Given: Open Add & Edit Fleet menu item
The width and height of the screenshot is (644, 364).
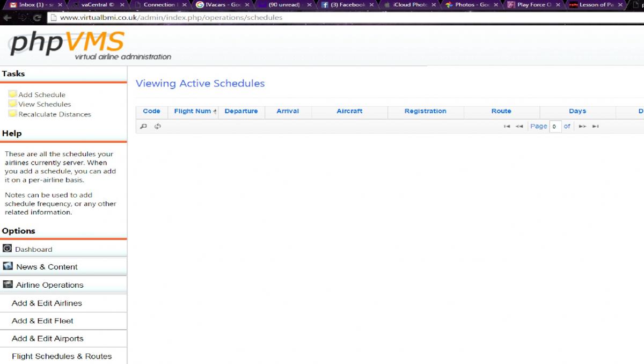Looking at the screenshot, I should [42, 321].
